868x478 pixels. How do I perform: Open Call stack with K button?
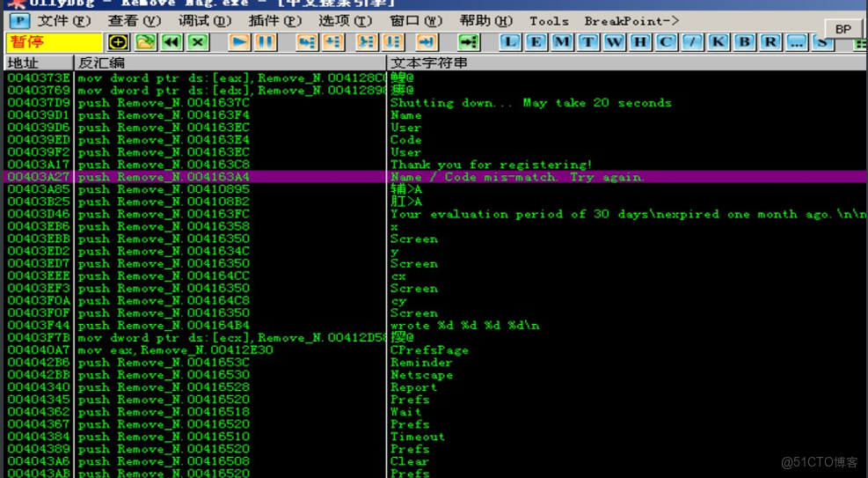coord(718,42)
